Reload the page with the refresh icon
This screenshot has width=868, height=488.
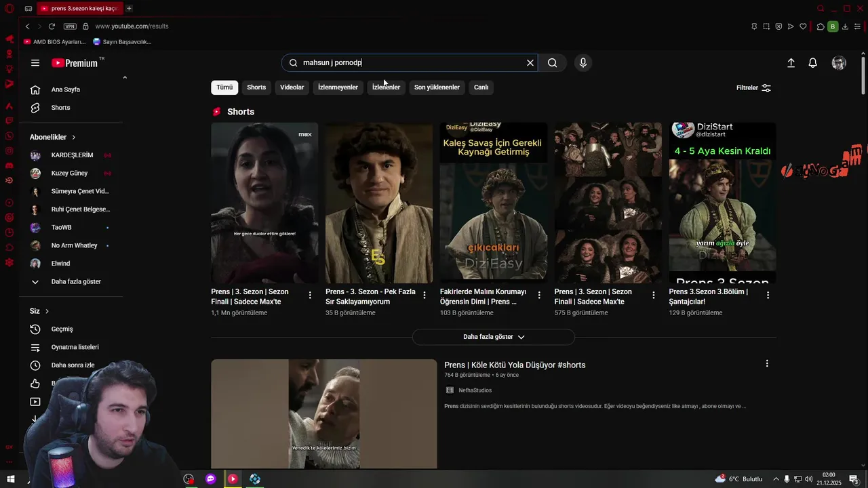pyautogui.click(x=52, y=26)
